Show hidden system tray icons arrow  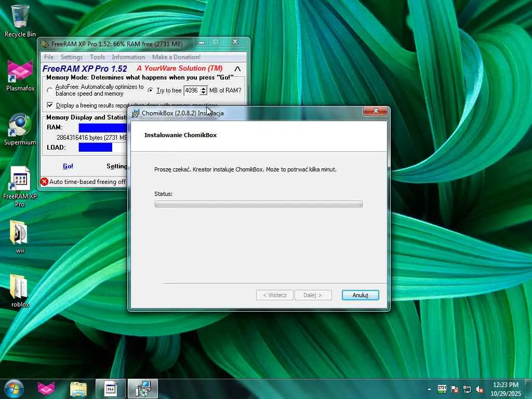click(429, 389)
